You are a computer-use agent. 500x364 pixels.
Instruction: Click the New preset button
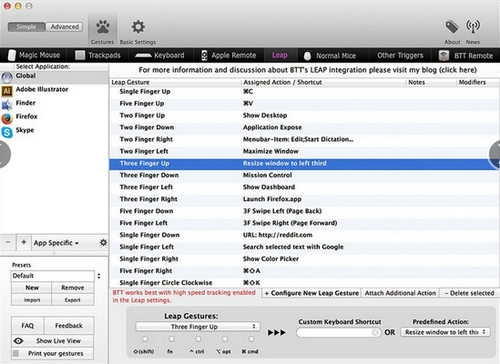[32, 288]
